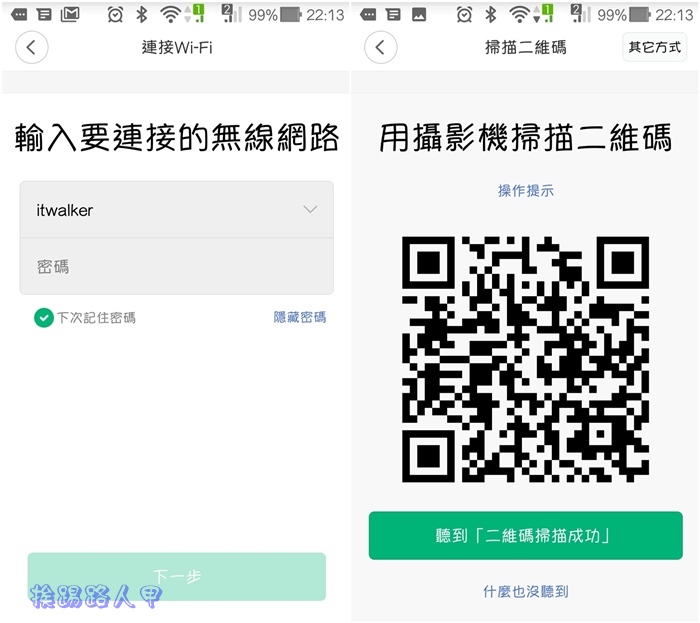The image size is (700, 623).
Task: Go back from the 掃描二維碼 screen
Action: (x=380, y=47)
